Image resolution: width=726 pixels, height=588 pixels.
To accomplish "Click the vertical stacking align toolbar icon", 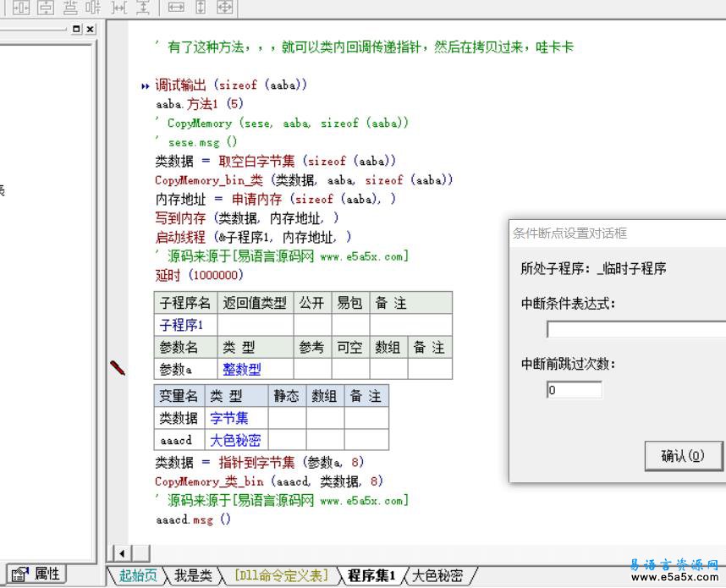I will 70,7.
